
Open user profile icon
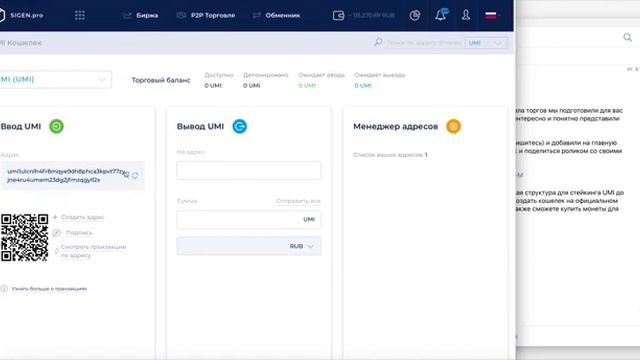click(x=466, y=16)
